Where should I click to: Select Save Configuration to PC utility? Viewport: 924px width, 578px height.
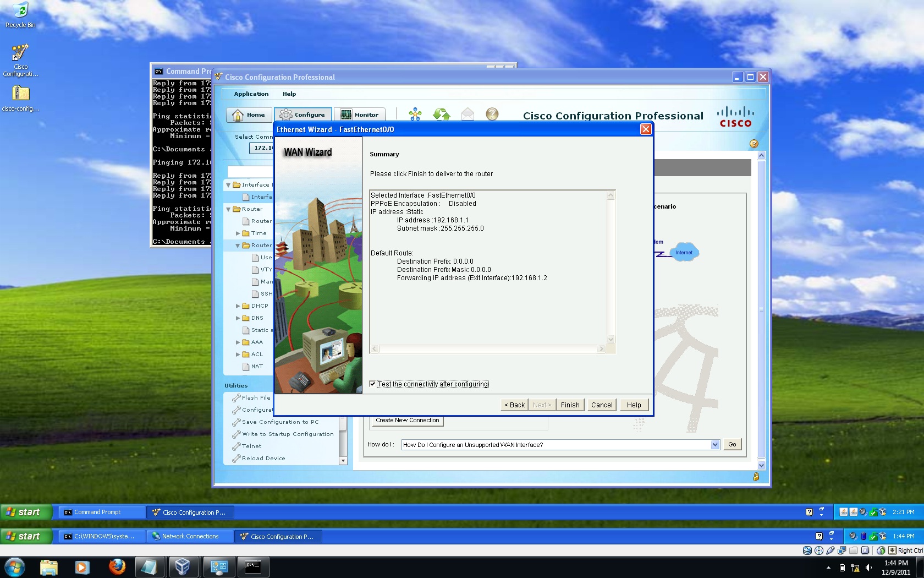[280, 422]
